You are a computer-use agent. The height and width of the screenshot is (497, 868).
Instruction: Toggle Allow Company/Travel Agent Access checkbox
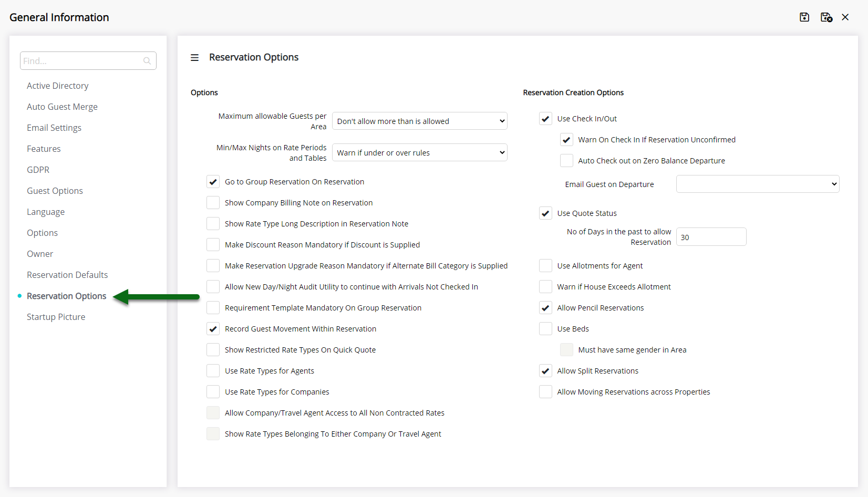pos(213,413)
